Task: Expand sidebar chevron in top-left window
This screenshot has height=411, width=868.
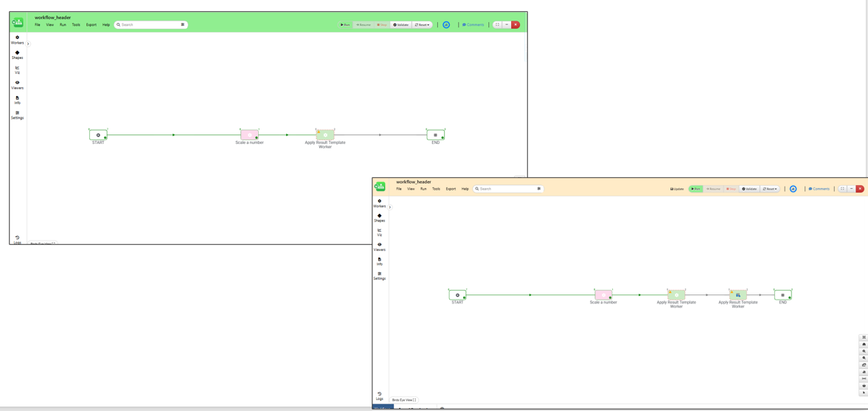Action: tap(28, 44)
